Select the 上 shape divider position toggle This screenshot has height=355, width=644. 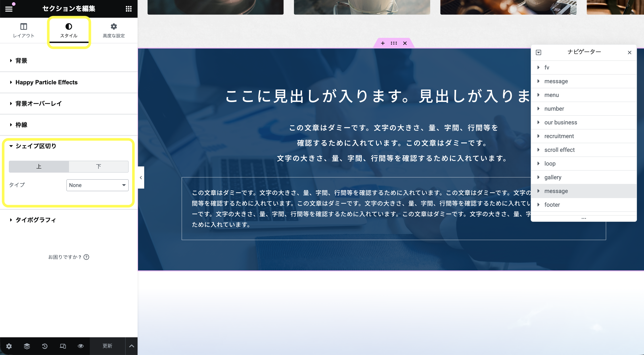(39, 167)
